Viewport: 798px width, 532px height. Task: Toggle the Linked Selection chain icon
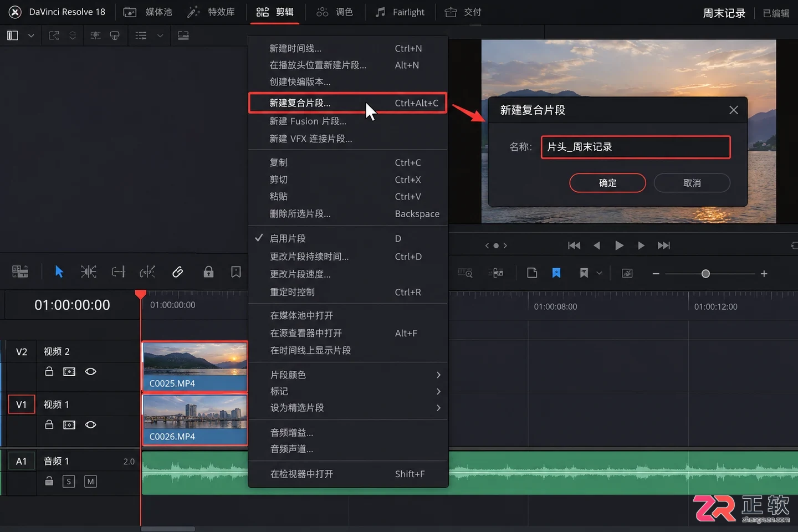178,272
